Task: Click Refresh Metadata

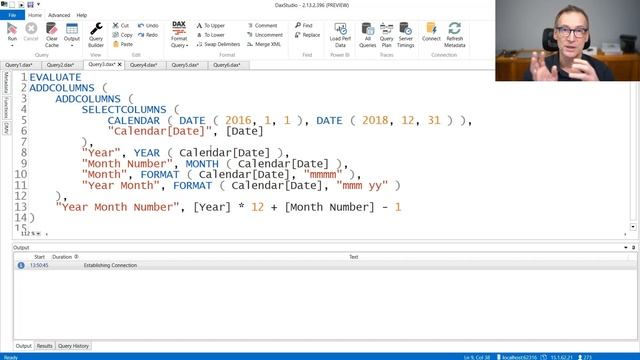Action: point(455,35)
